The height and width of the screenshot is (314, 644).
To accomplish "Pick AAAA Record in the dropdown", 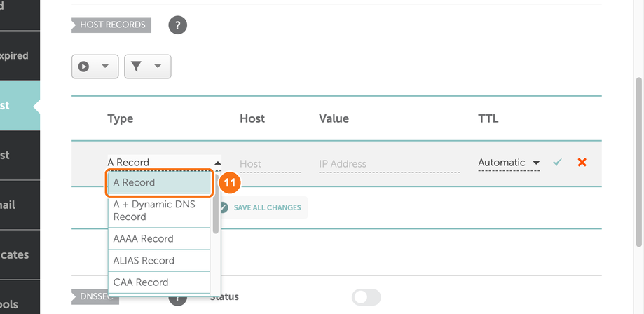I will tap(159, 239).
